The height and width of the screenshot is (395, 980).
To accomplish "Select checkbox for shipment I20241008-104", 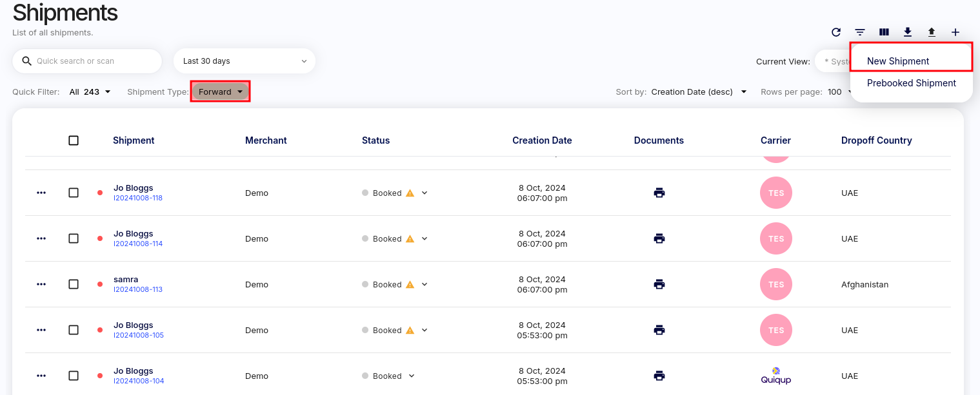I will tap(74, 376).
